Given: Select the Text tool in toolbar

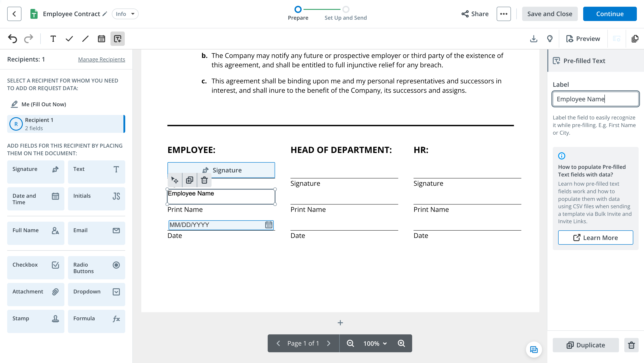Looking at the screenshot, I should click(53, 39).
